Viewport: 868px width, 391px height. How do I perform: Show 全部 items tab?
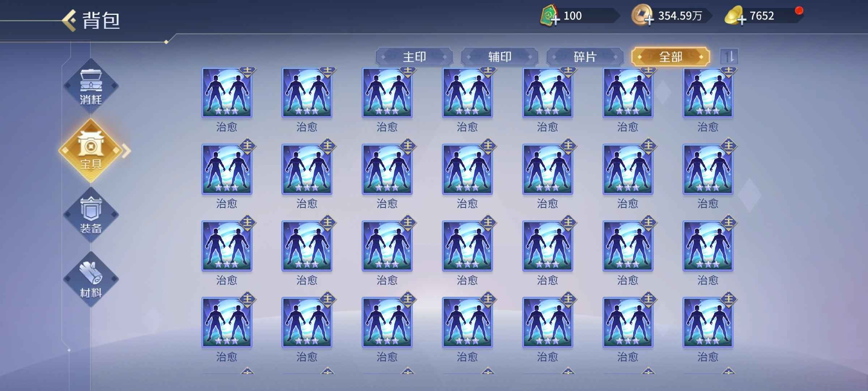pos(671,57)
